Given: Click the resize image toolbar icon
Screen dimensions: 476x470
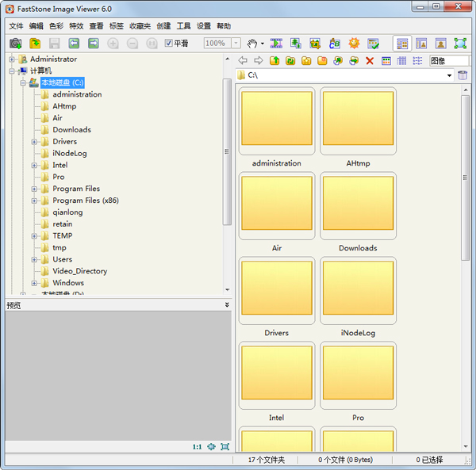Looking at the screenshot, I should pyautogui.click(x=296, y=44).
